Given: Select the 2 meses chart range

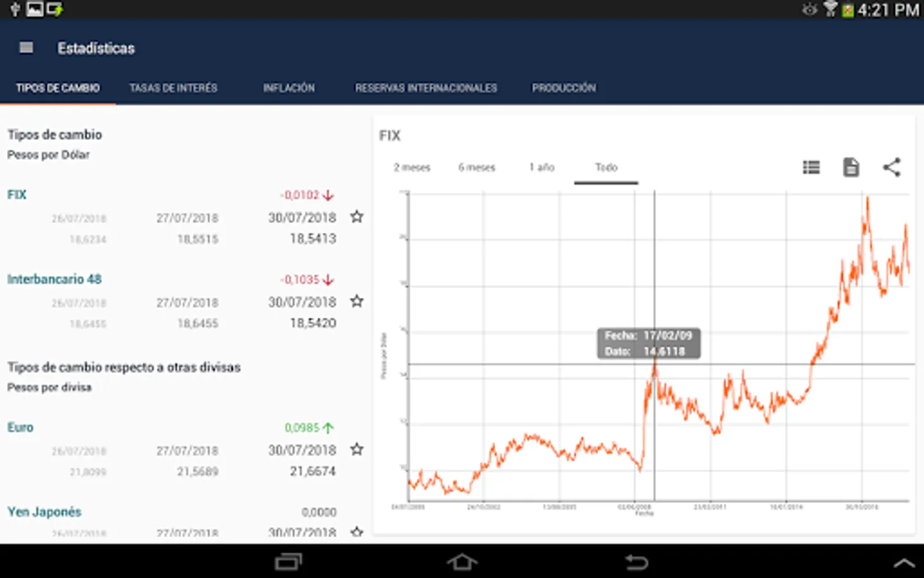Looking at the screenshot, I should tap(412, 168).
